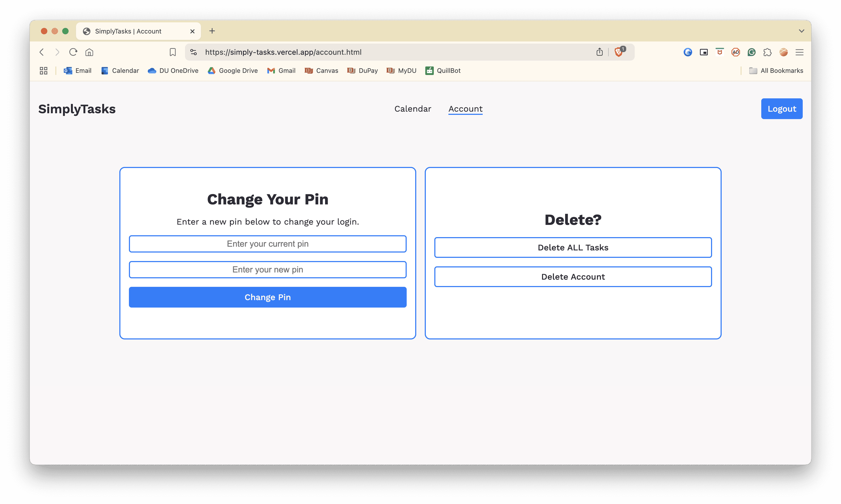Open the red pocket-style extension icon
Screen dimensions: 841x504
pyautogui.click(x=720, y=52)
